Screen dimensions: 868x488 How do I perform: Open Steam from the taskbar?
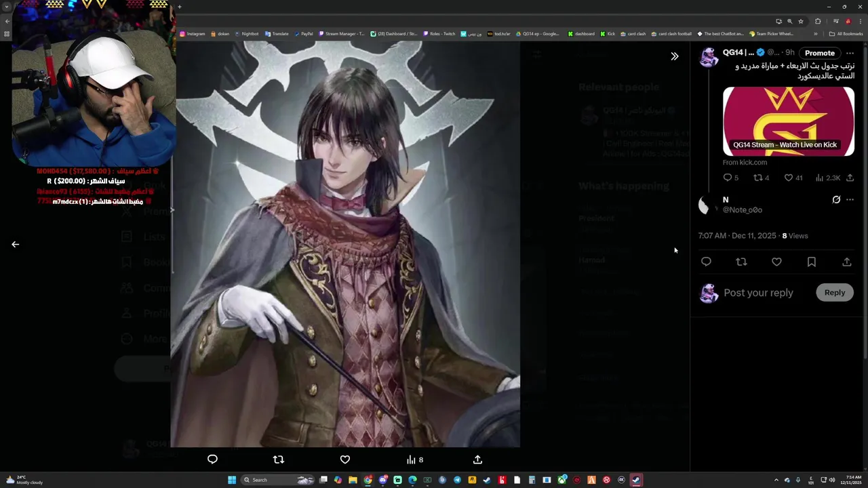(487, 480)
